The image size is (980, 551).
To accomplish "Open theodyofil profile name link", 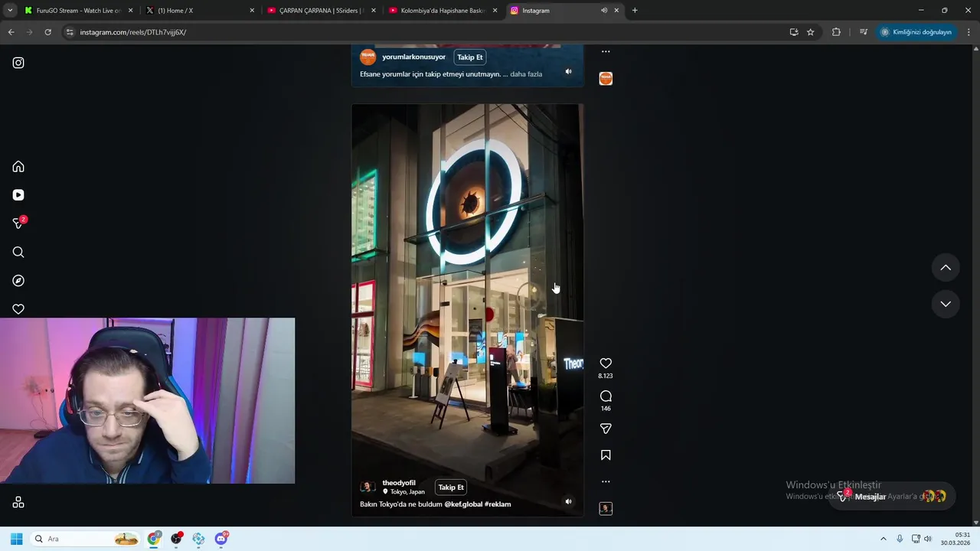I will pyautogui.click(x=399, y=483).
